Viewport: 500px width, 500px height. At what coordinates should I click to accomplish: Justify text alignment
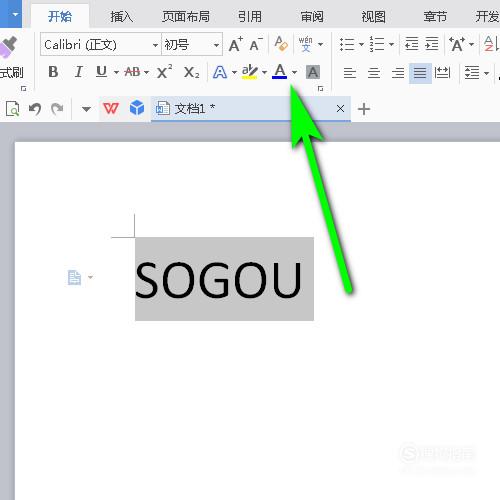pyautogui.click(x=420, y=72)
